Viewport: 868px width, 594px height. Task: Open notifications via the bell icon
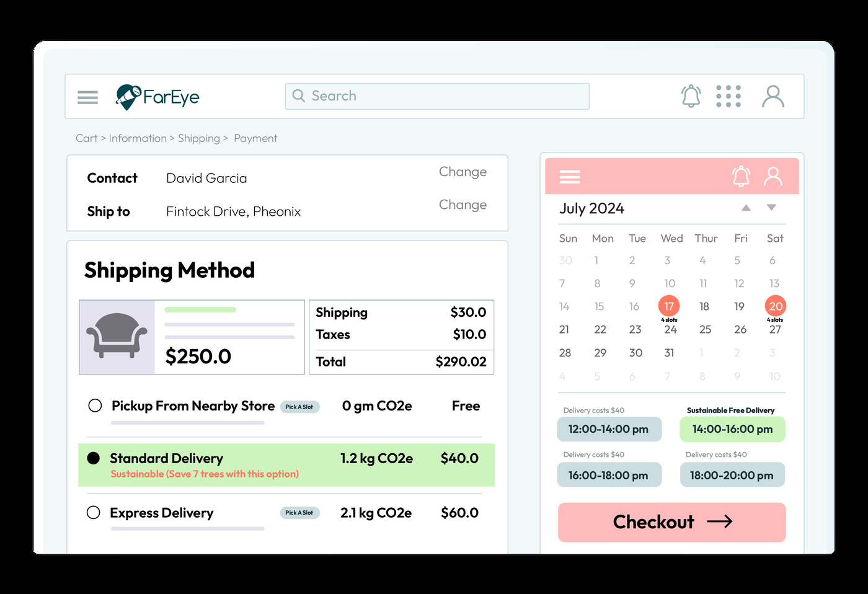click(691, 96)
